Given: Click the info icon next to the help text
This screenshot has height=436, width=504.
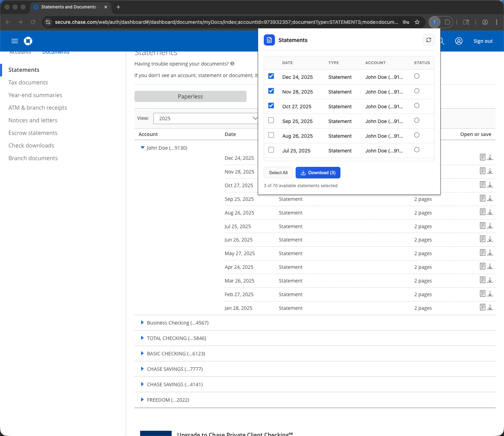Looking at the screenshot, I should point(232,64).
